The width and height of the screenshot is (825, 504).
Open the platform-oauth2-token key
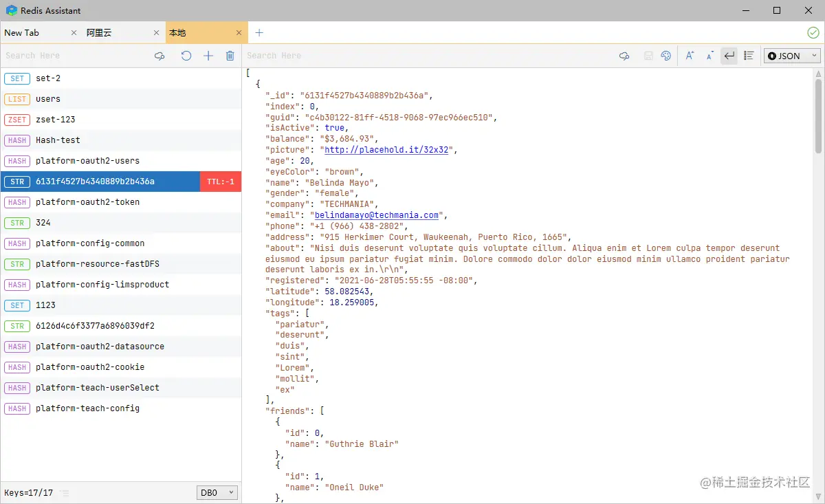coord(120,202)
